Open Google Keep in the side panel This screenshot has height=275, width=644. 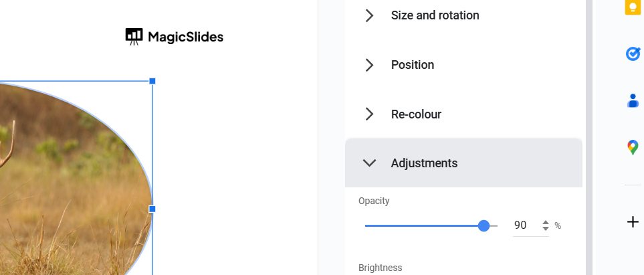coord(633,7)
